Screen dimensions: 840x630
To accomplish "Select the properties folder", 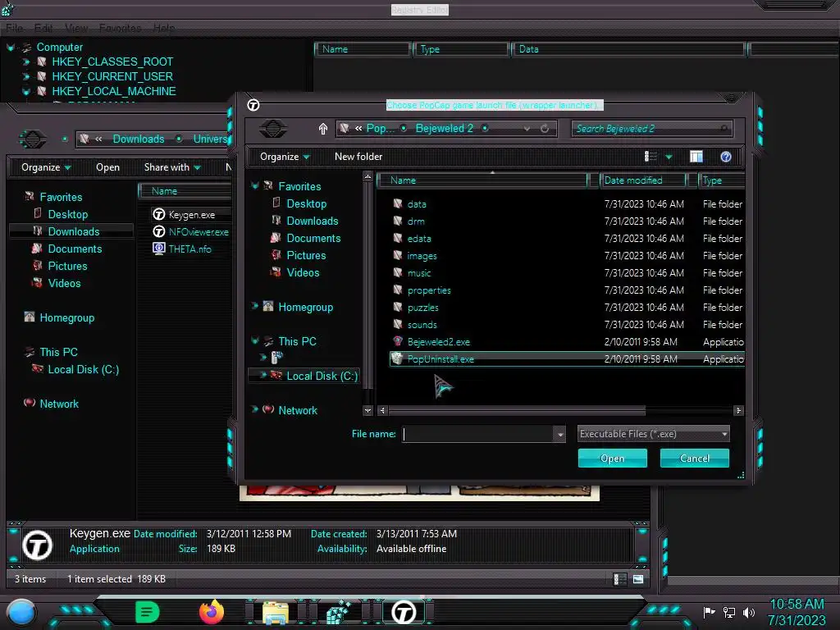I will coord(428,290).
